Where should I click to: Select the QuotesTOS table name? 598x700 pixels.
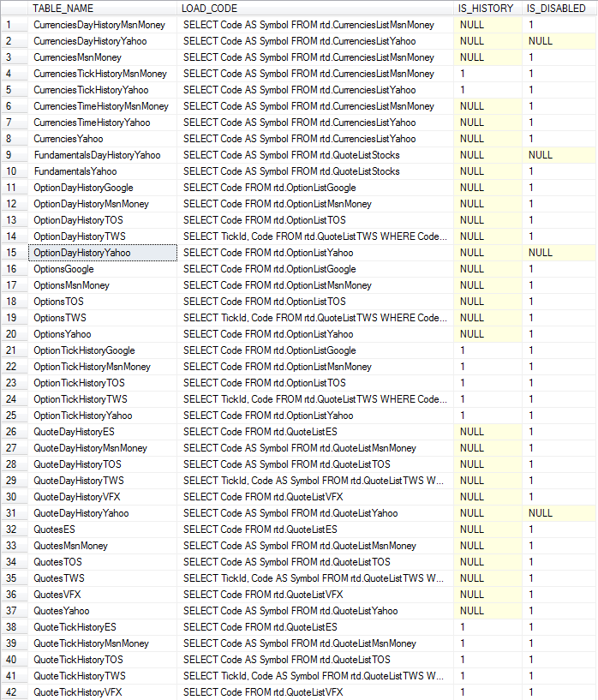tap(103, 563)
